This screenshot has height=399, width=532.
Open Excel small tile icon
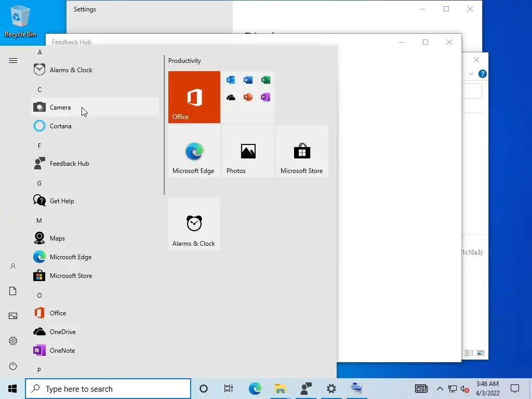click(x=265, y=79)
